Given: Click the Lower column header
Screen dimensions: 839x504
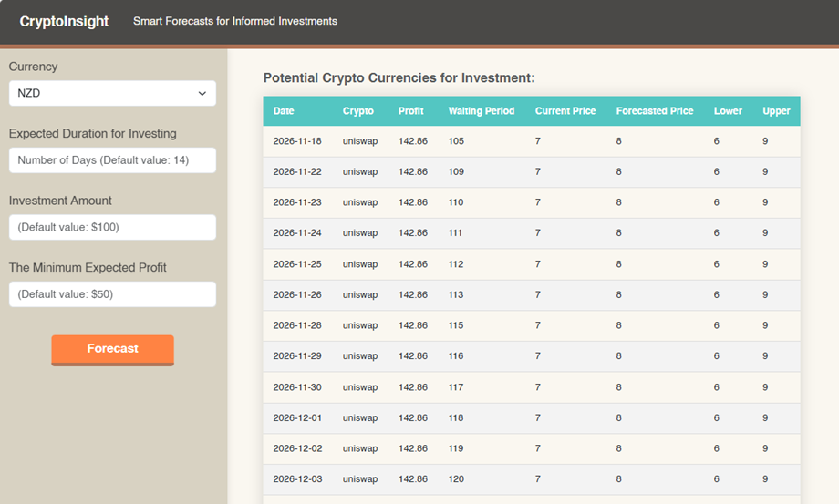Looking at the screenshot, I should click(728, 110).
